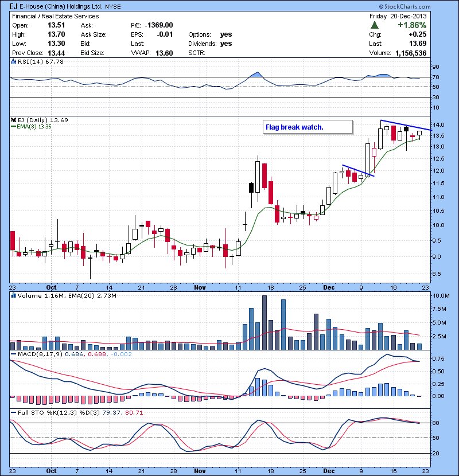The image size is (459, 476).
Task: Click the VWAP value 13.60
Action: pyautogui.click(x=164, y=53)
